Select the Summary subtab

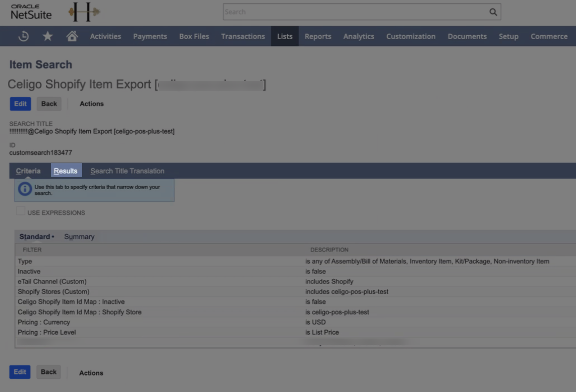pyautogui.click(x=79, y=237)
